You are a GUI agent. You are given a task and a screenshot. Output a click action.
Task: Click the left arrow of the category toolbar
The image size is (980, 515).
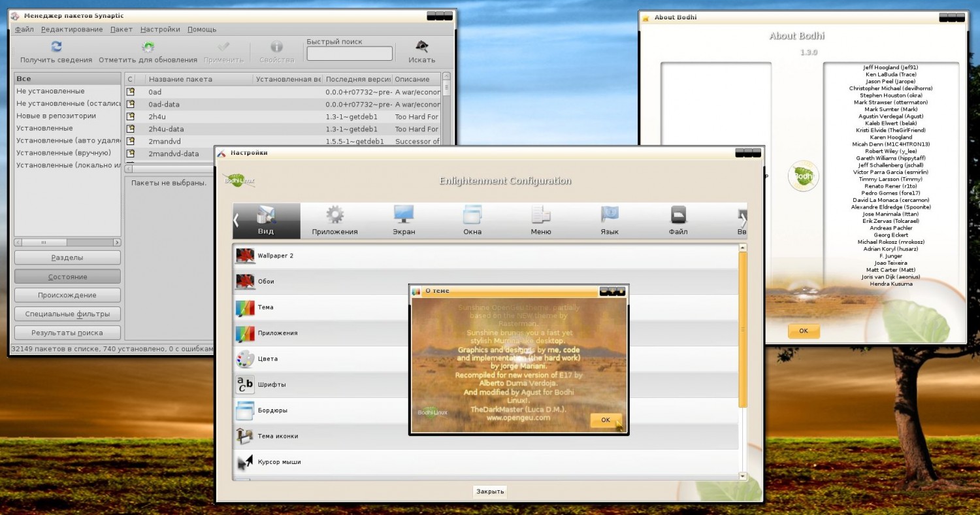[237, 220]
